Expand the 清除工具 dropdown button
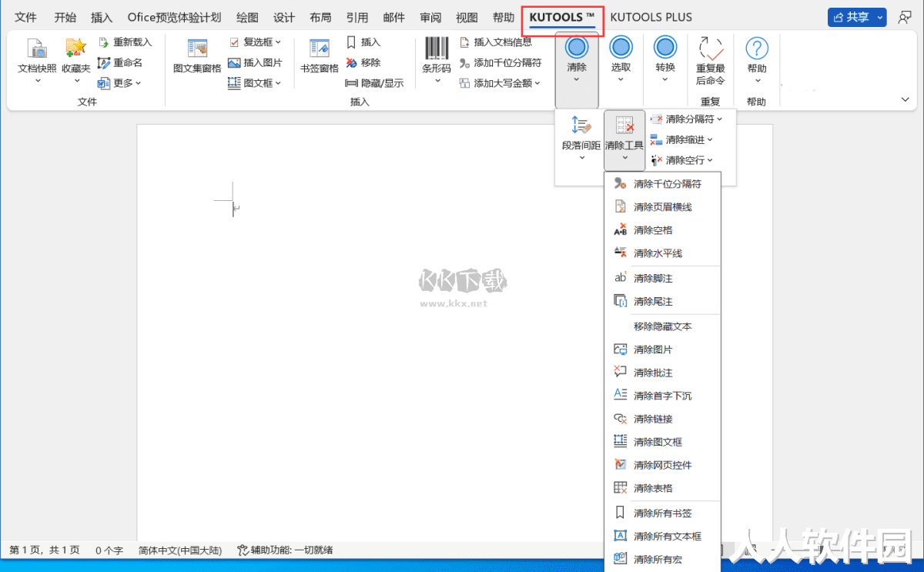Screen dimensions: 924x572 coord(624,140)
